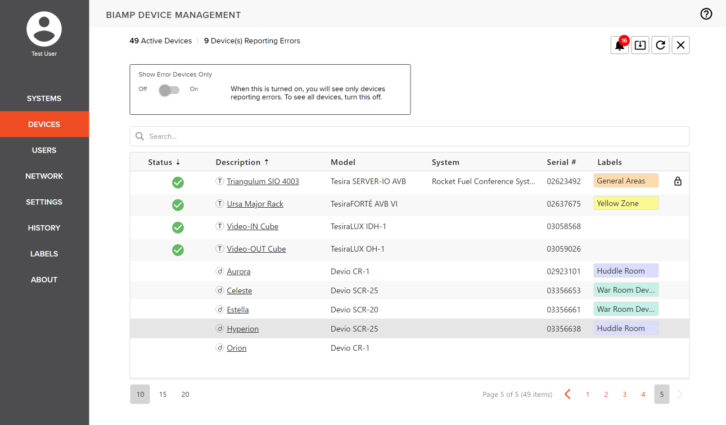This screenshot has height=425, width=726.
Task: Toggle Show Error Devices Only switch
Action: pos(168,89)
